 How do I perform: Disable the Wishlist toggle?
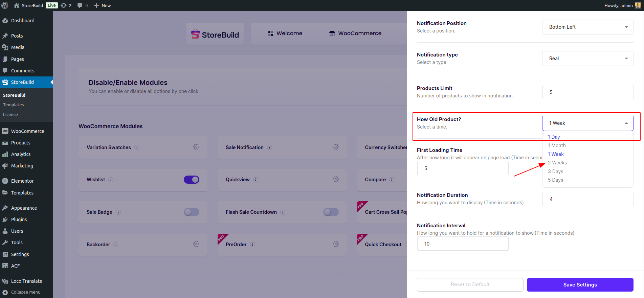(x=192, y=180)
